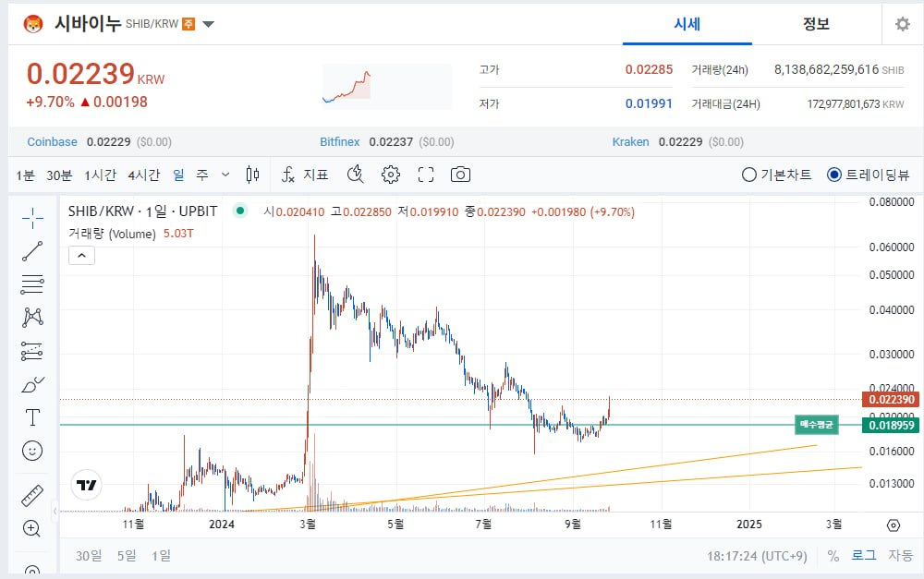Open the coin selector dropdown arrow
This screenshot has height=579, width=924.
pyautogui.click(x=208, y=24)
